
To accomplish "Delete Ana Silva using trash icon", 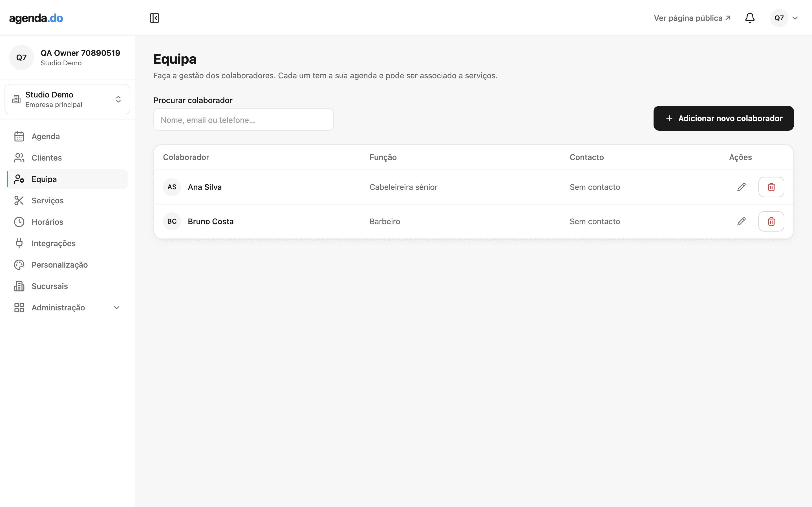I will pyautogui.click(x=771, y=187).
